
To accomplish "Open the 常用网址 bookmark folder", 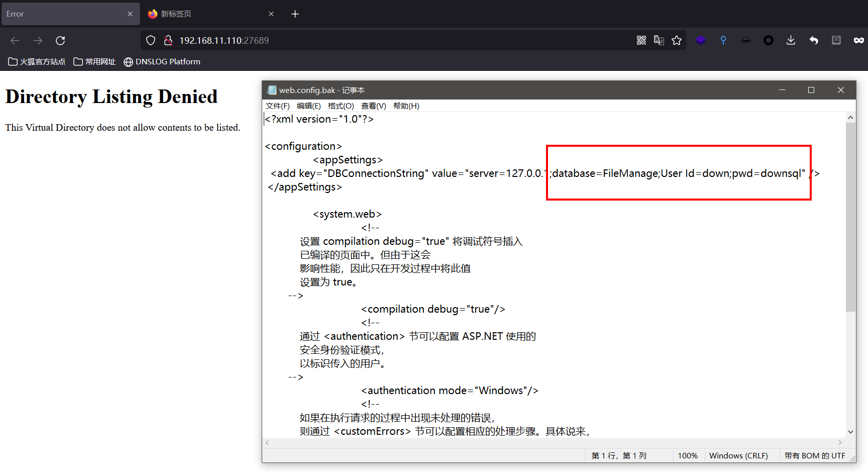I will tap(94, 62).
